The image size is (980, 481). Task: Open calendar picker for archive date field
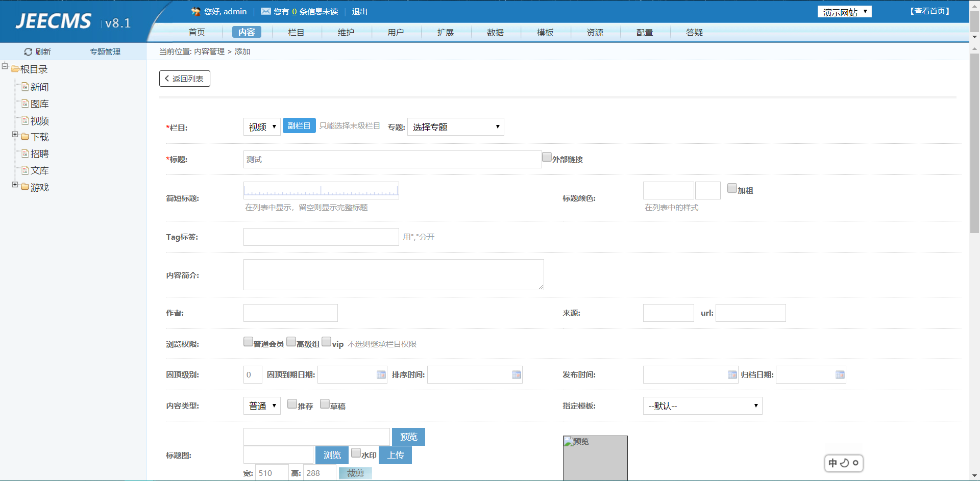(x=840, y=375)
